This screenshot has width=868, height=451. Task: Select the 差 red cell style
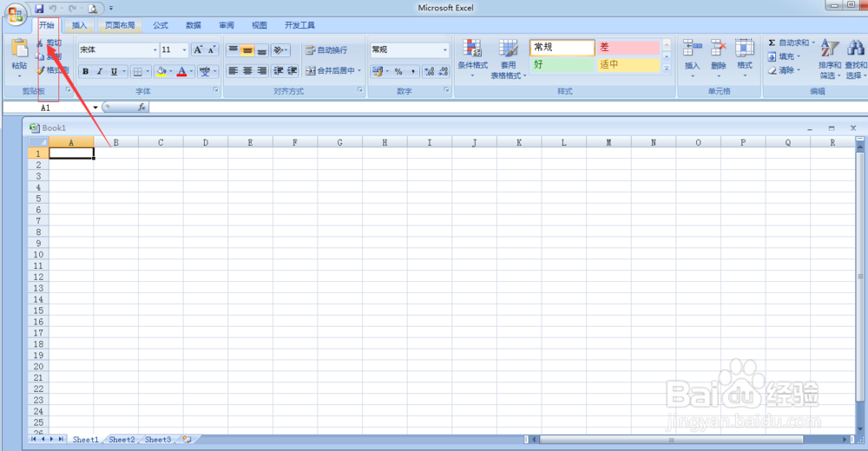click(x=628, y=48)
